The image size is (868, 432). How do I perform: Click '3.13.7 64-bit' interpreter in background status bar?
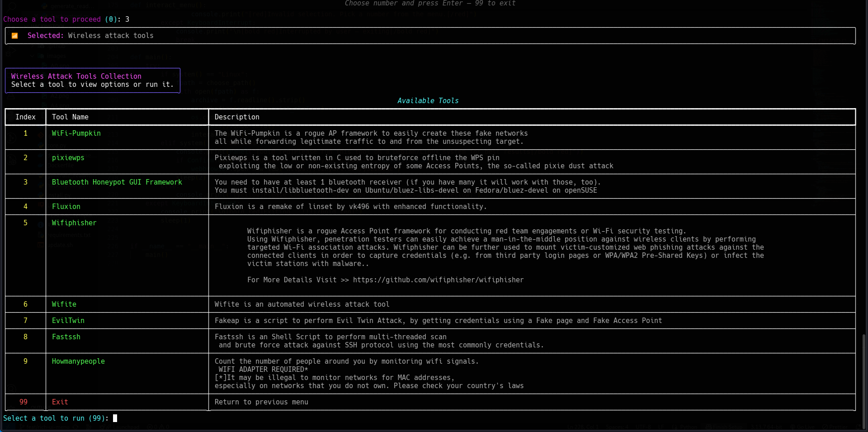click(766, 427)
